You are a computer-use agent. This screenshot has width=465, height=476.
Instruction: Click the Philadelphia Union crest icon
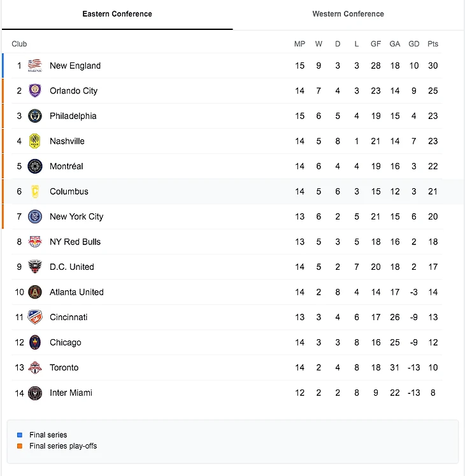click(35, 116)
